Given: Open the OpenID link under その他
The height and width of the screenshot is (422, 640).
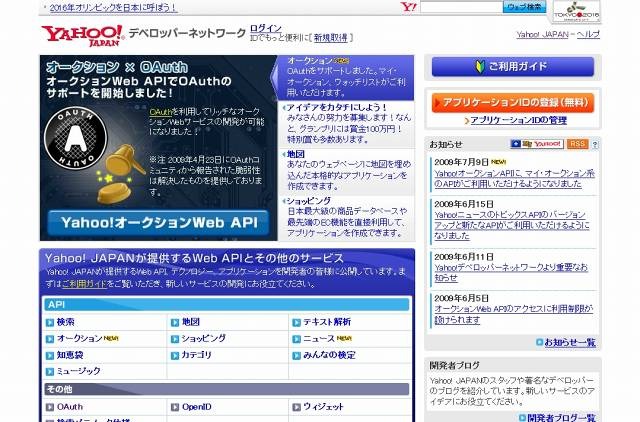Looking at the screenshot, I should [x=196, y=407].
